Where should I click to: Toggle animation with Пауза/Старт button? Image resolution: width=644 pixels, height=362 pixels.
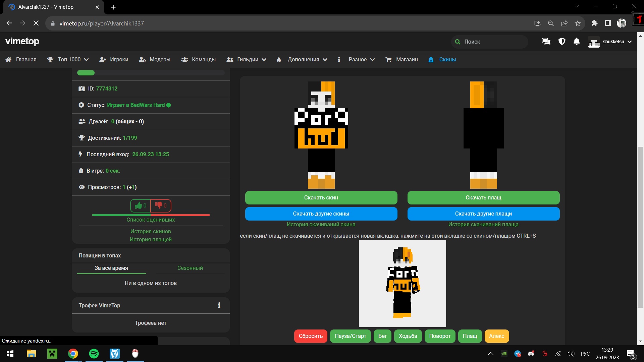(x=350, y=336)
